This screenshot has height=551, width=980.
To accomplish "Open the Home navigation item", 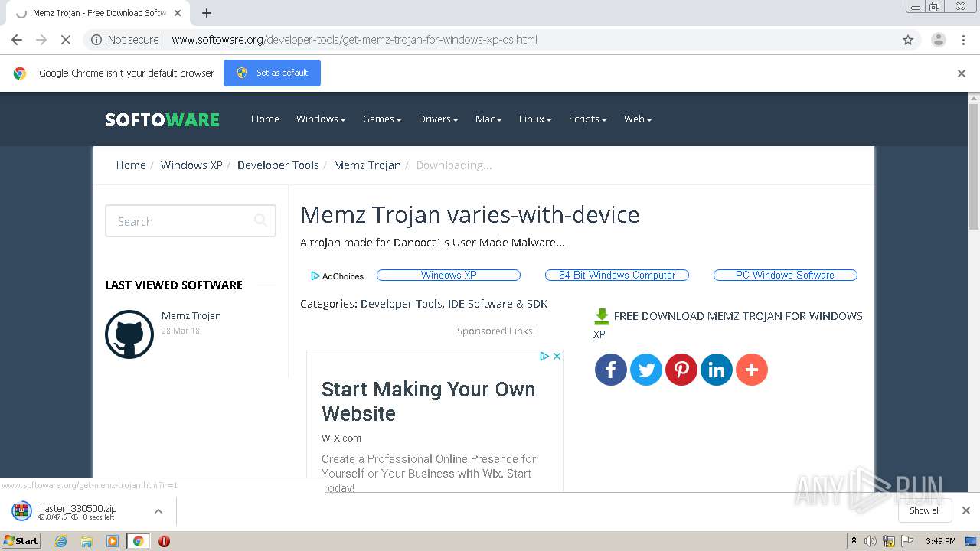I will [x=265, y=119].
